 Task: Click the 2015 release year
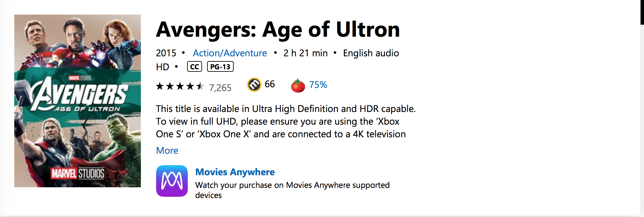[166, 53]
